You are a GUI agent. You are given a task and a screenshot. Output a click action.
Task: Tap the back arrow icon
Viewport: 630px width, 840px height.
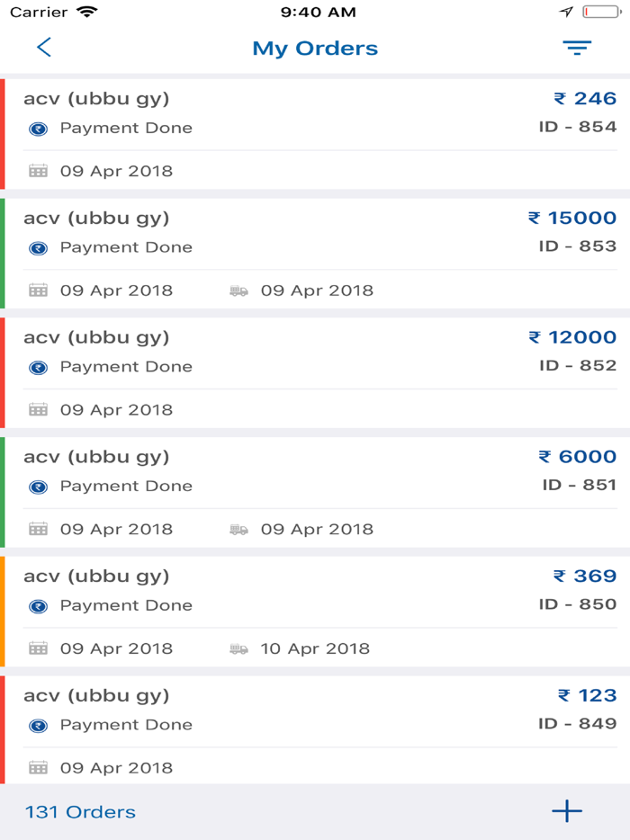(43, 48)
